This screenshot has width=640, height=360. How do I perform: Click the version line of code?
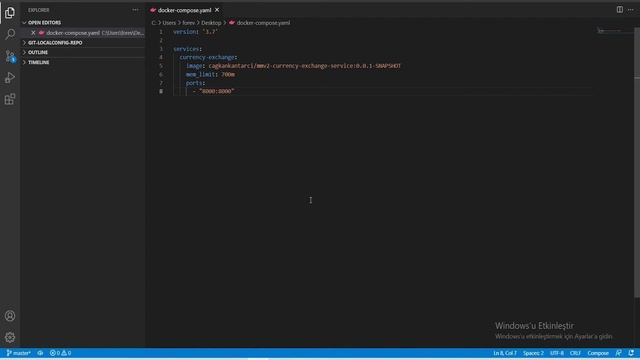(x=196, y=31)
